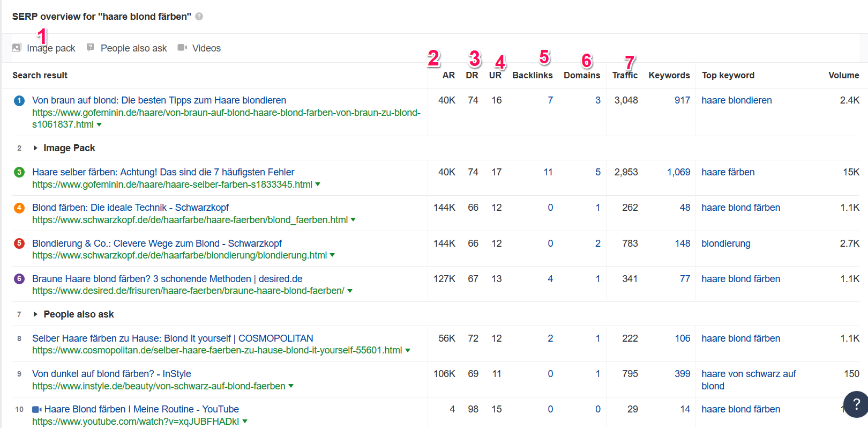The width and height of the screenshot is (868, 428).
Task: Click the help icon next to SERP overview title
Action: tap(199, 17)
